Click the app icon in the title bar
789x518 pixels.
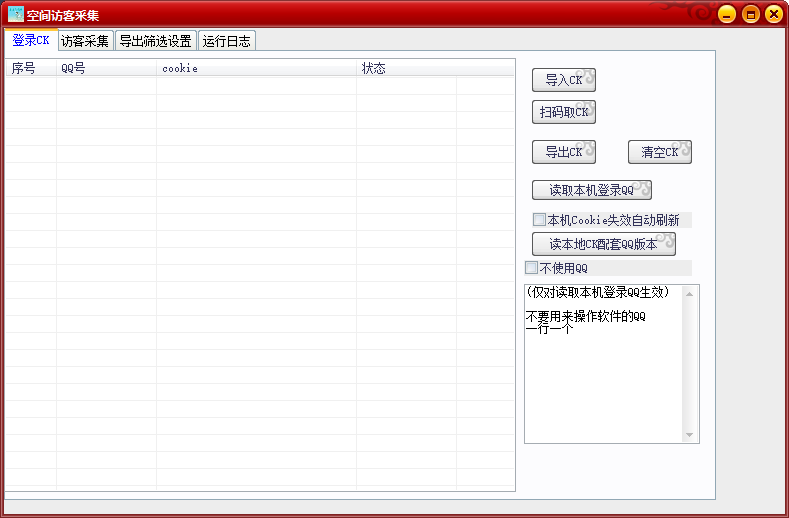16,15
